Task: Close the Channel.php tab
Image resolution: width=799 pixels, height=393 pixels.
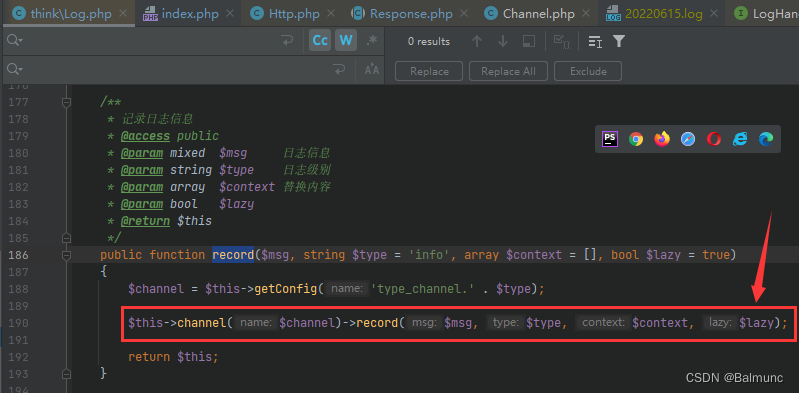Action: [587, 14]
